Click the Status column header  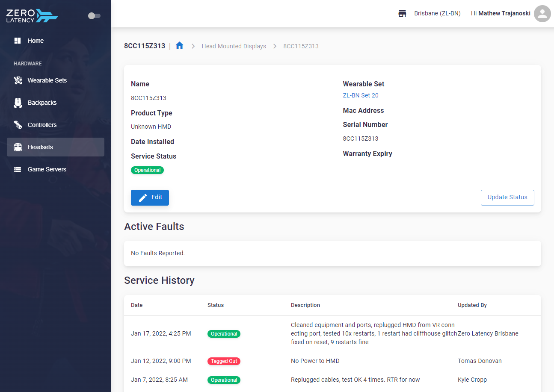(216, 305)
